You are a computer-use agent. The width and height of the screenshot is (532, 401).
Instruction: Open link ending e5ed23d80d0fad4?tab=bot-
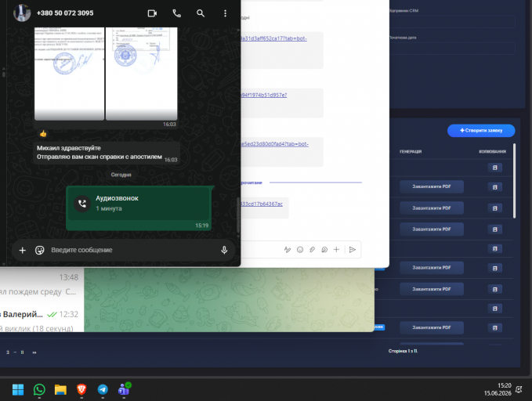(x=274, y=144)
